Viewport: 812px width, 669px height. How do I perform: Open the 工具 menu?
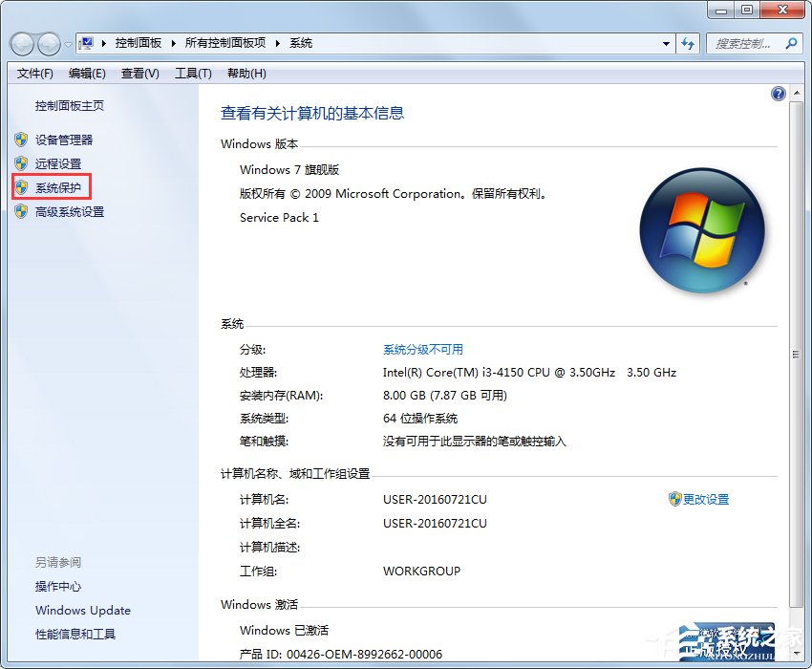[192, 73]
